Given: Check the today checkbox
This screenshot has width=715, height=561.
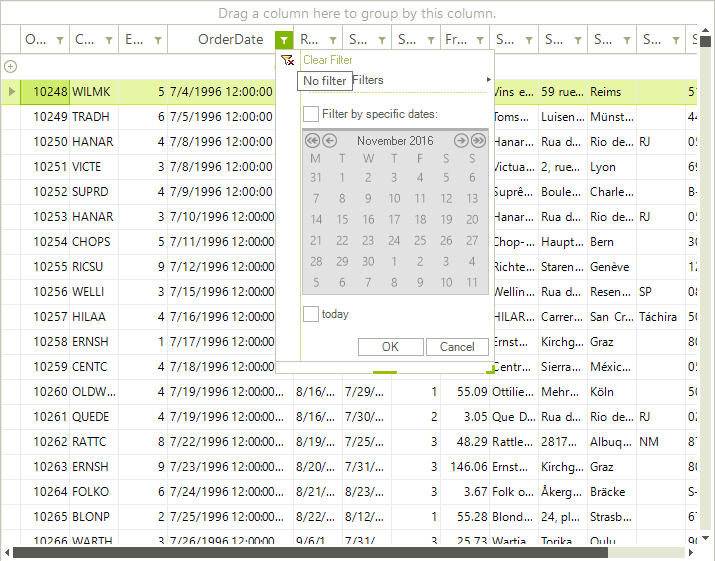Looking at the screenshot, I should 311,314.
